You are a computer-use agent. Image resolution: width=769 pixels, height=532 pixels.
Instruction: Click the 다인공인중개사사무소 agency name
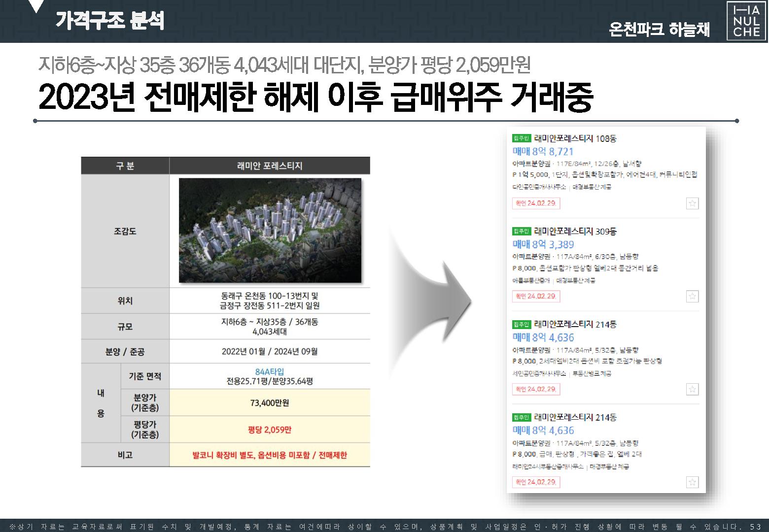[539, 187]
